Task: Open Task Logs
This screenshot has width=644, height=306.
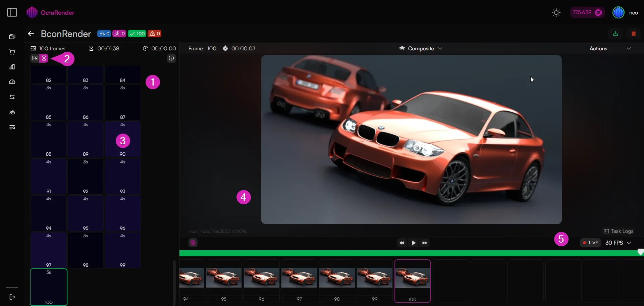Action: [x=619, y=231]
